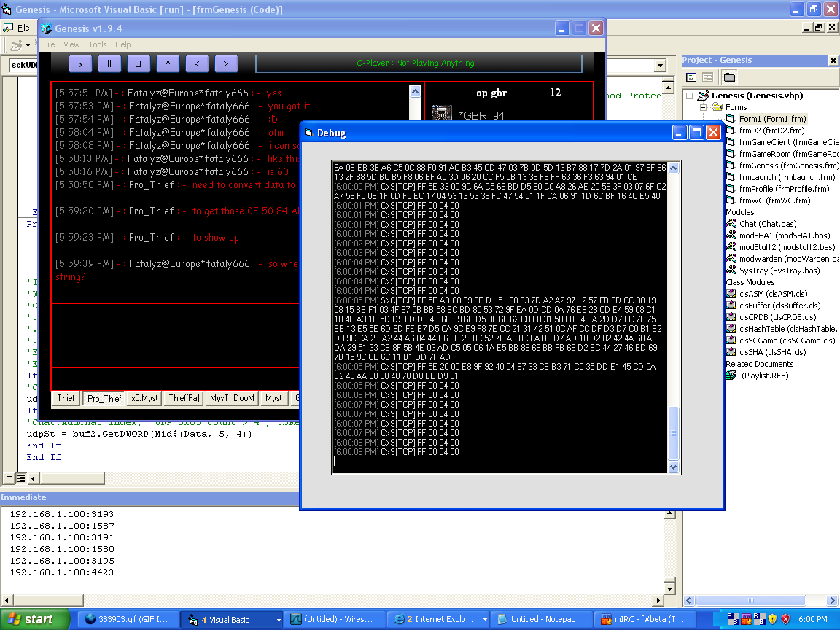Viewport: 840px width, 630px height.
Task: Collapse the Forms folder in project tree
Action: pyautogui.click(x=704, y=107)
